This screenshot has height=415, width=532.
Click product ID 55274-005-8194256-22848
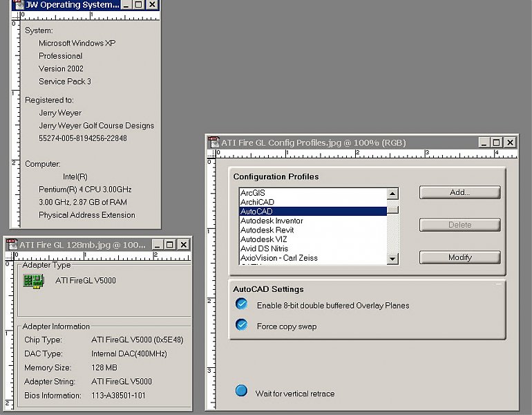[x=83, y=138]
